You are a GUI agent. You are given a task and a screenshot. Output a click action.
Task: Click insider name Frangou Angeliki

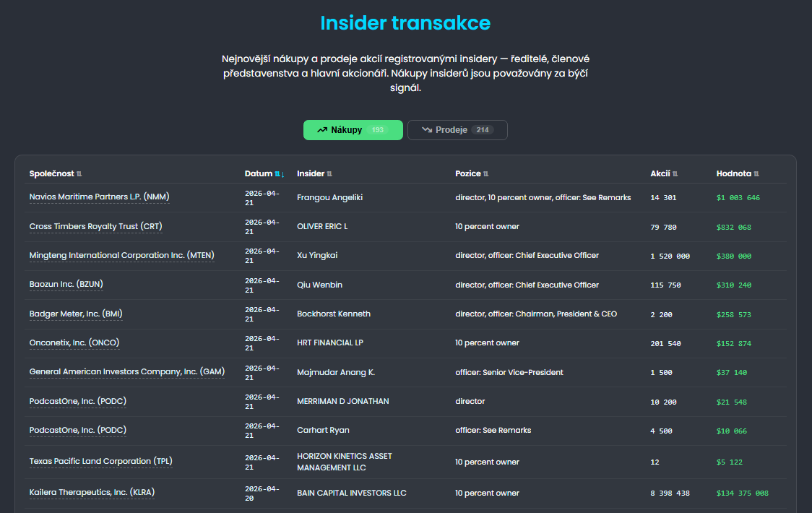[x=330, y=197]
